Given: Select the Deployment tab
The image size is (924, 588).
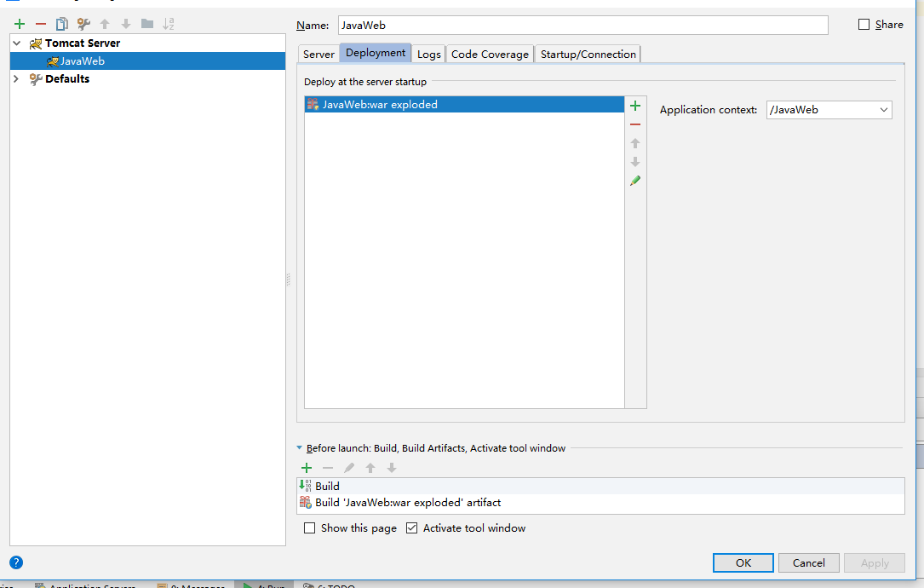Looking at the screenshot, I should pos(376,53).
